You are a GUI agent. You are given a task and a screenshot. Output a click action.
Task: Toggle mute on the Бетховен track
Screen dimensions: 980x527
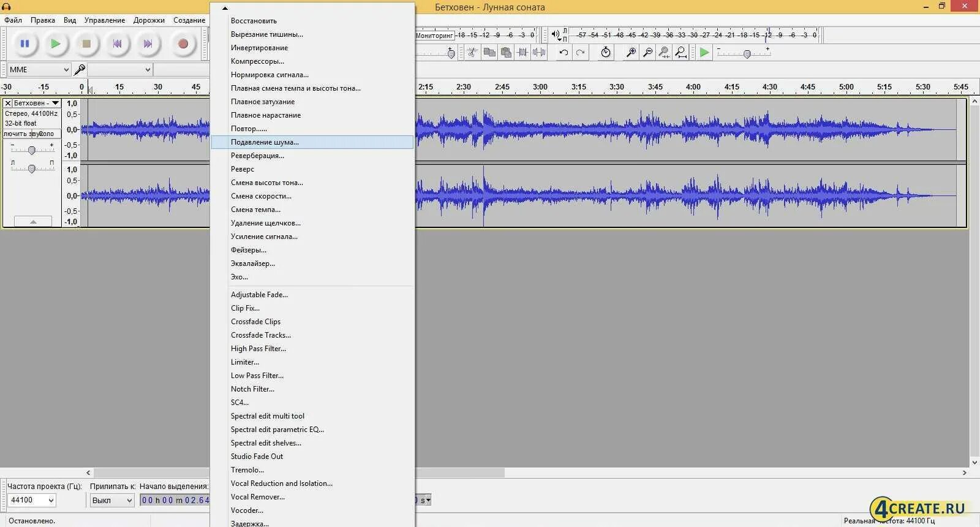17,134
